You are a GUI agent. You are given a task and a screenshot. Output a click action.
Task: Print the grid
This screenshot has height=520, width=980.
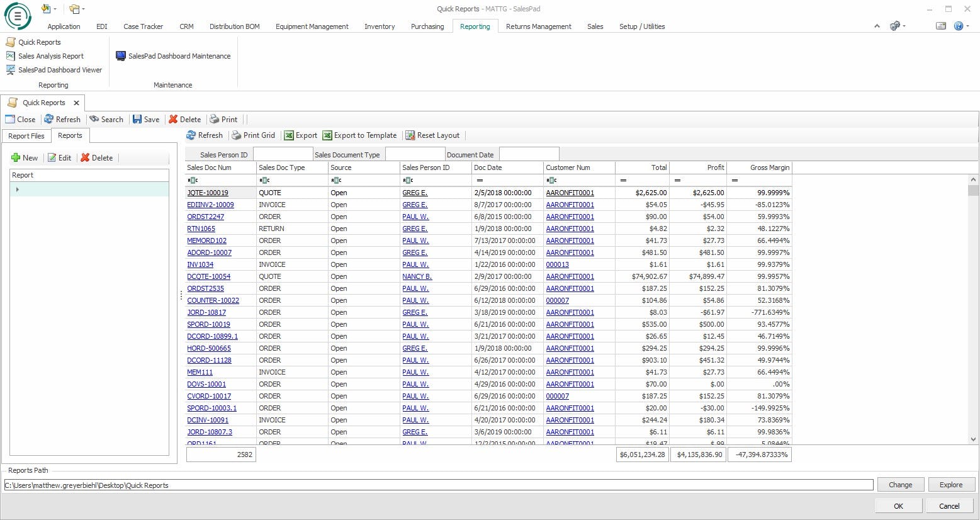[253, 135]
